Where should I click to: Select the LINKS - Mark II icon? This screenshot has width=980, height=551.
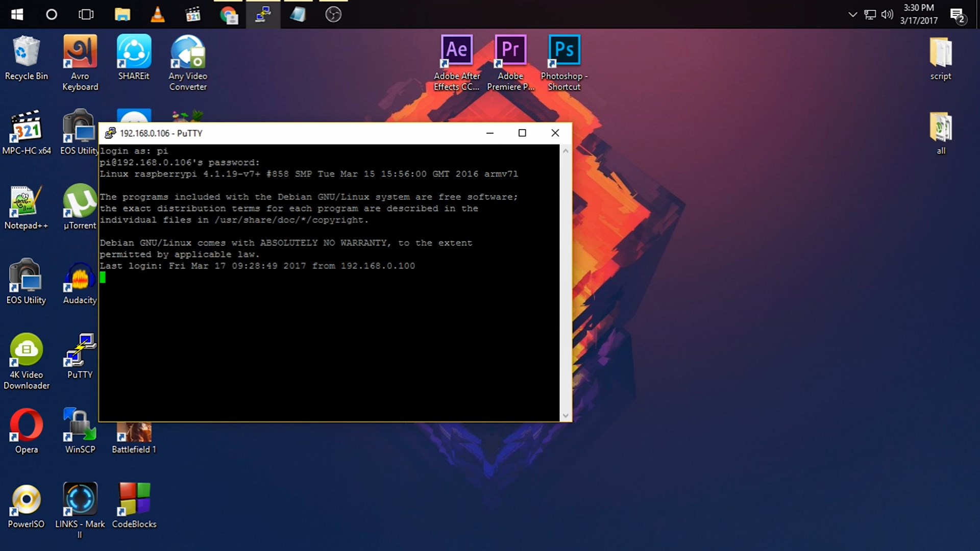tap(80, 511)
